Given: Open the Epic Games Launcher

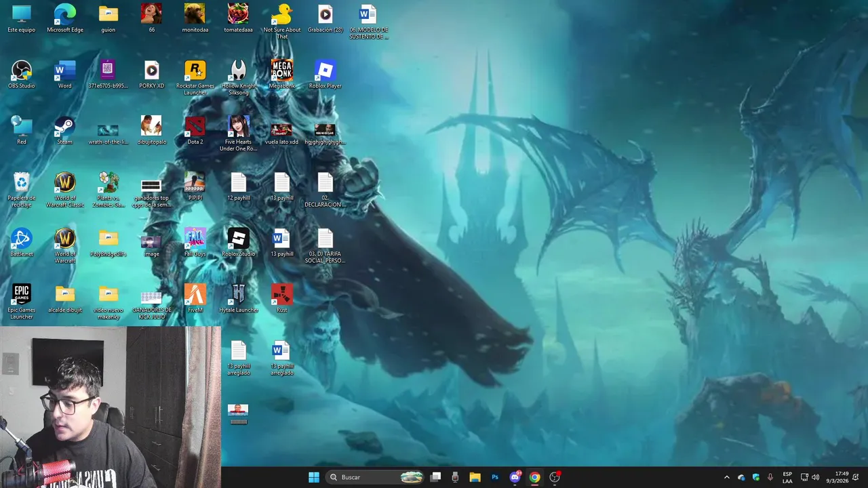Looking at the screenshot, I should [x=22, y=302].
